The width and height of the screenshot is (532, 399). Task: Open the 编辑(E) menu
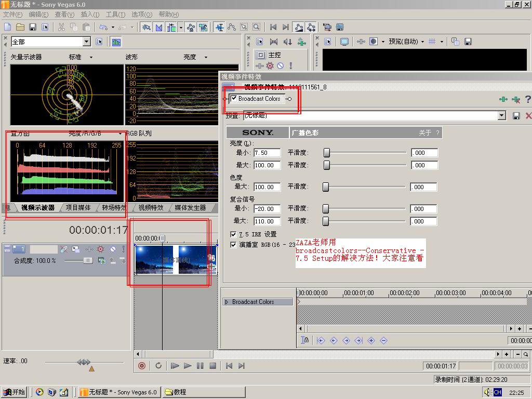click(x=38, y=14)
